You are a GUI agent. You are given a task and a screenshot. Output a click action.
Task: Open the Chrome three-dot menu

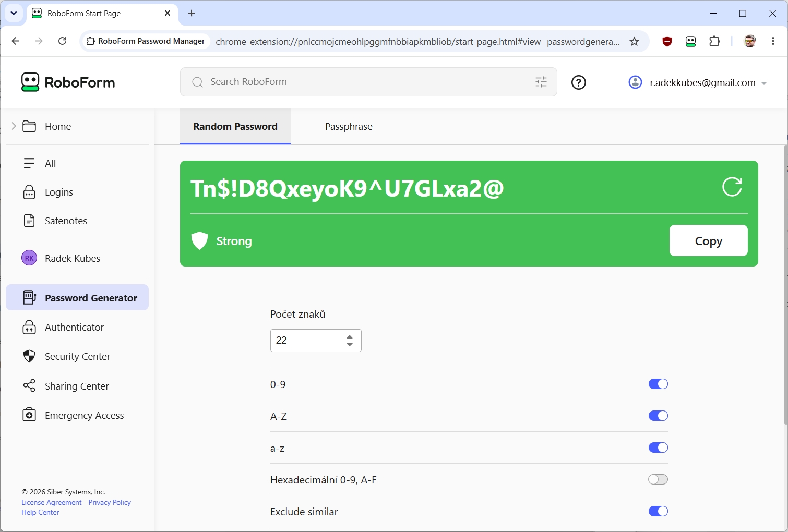click(773, 41)
